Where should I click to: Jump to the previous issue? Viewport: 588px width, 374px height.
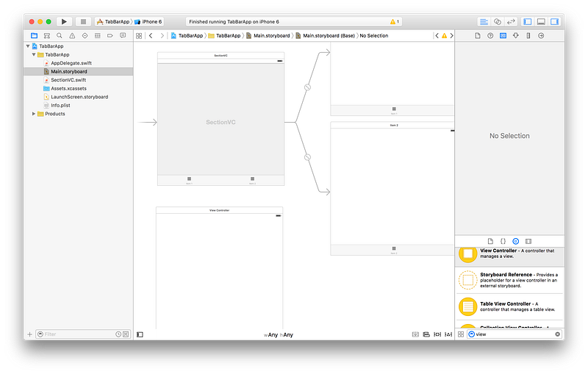tap(437, 35)
